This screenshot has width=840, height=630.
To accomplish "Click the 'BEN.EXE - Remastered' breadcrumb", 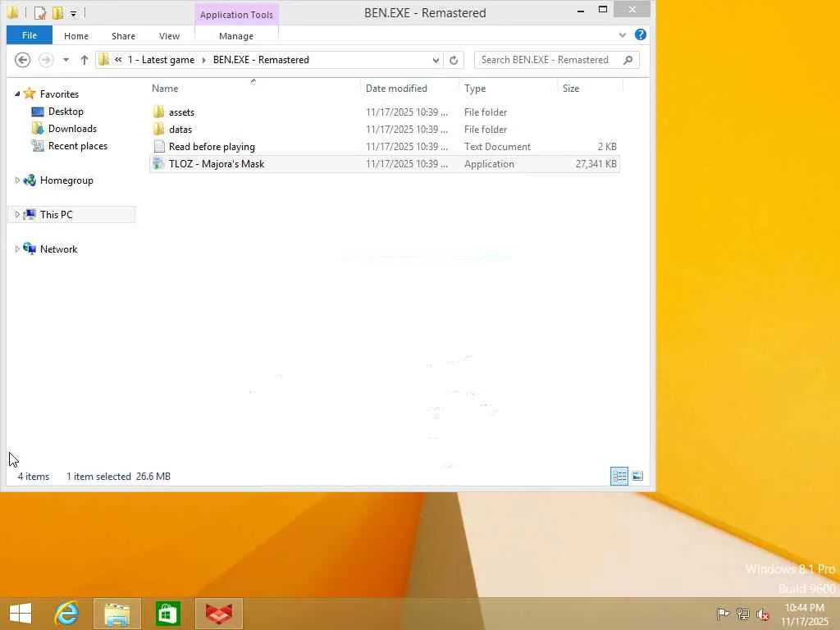I will (261, 59).
